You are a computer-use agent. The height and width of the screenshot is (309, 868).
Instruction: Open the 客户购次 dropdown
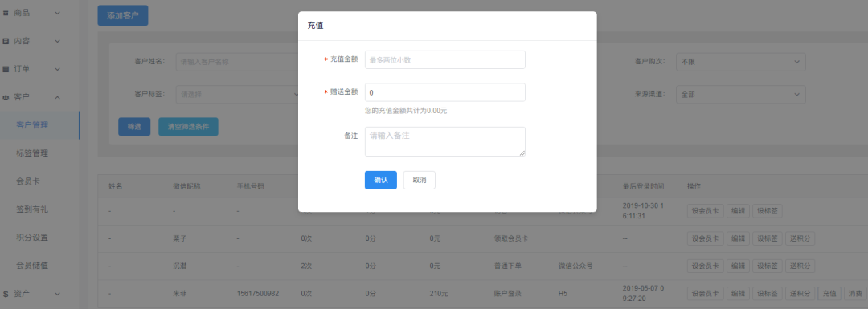[741, 62]
